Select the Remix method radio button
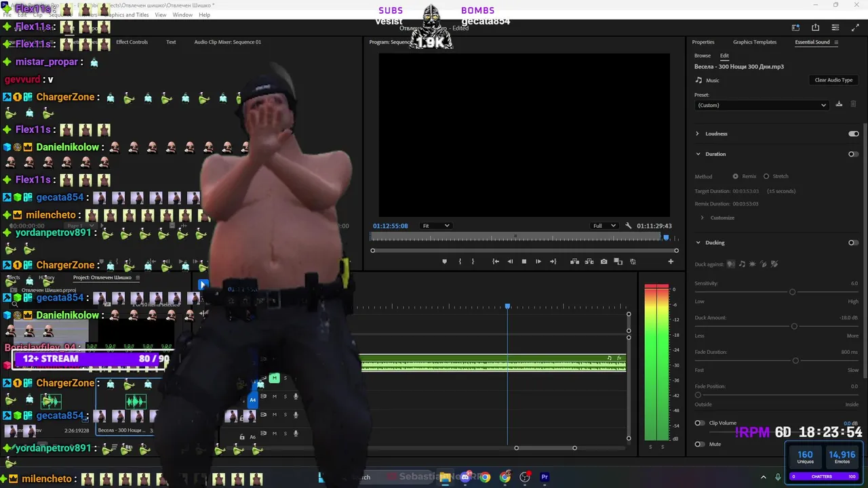The image size is (868, 488). [735, 176]
